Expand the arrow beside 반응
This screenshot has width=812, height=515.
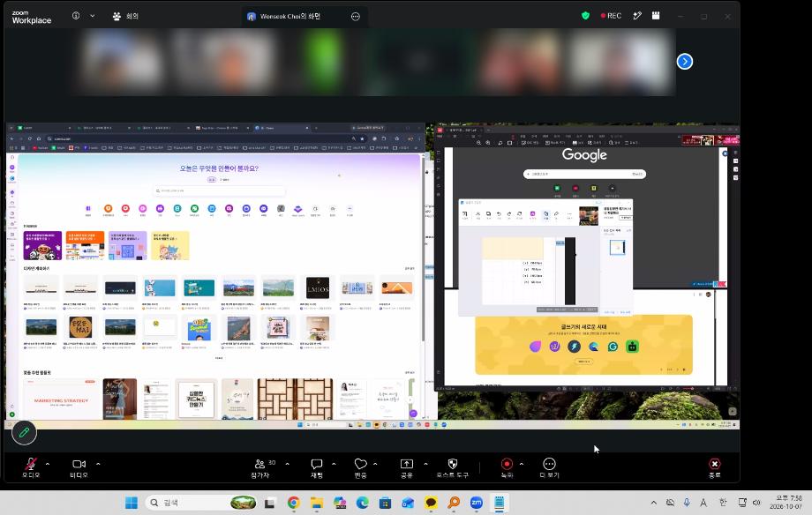375,464
